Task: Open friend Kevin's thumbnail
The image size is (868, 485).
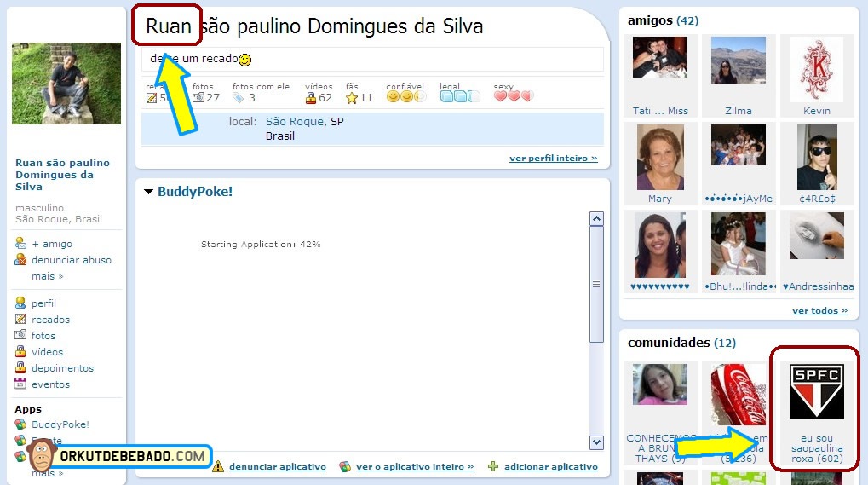Action: (x=817, y=69)
